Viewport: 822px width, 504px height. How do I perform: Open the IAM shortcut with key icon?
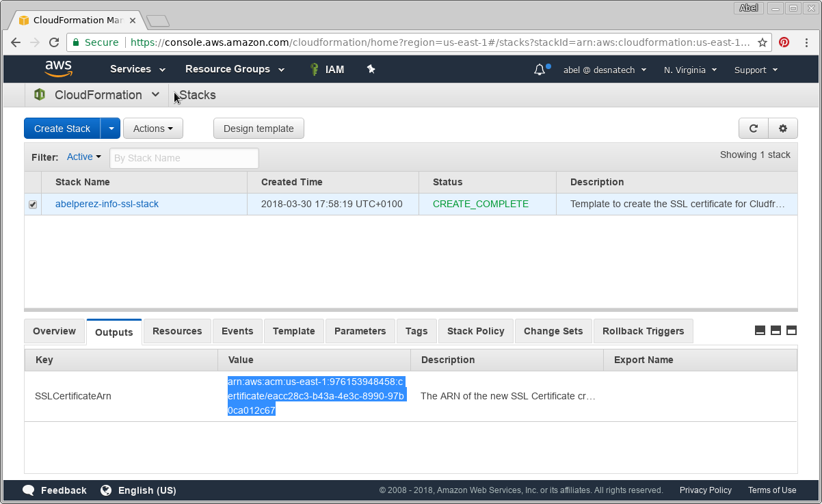click(x=326, y=69)
